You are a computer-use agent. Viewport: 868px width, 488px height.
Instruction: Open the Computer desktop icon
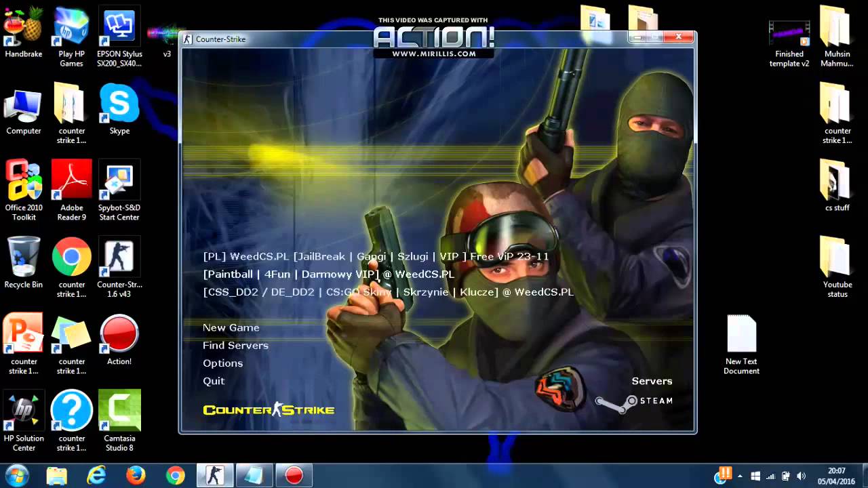(x=24, y=110)
